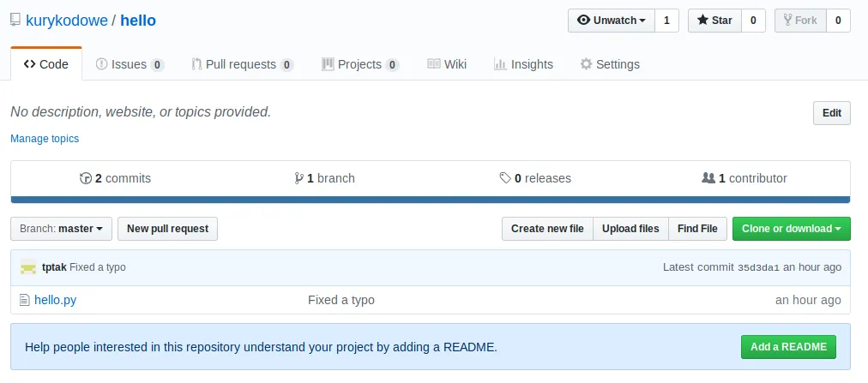Click the blue language bar

click(430, 200)
